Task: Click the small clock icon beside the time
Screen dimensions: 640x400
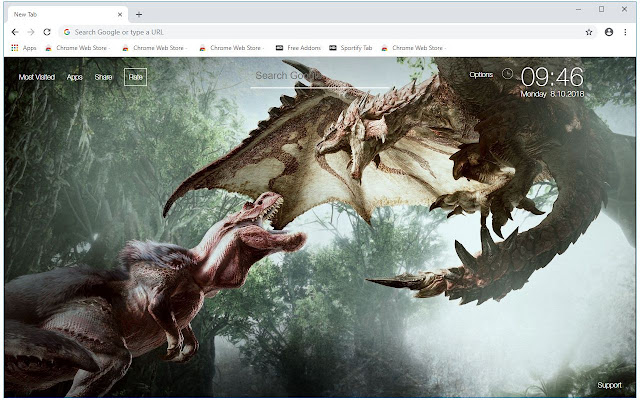Action: (x=507, y=73)
